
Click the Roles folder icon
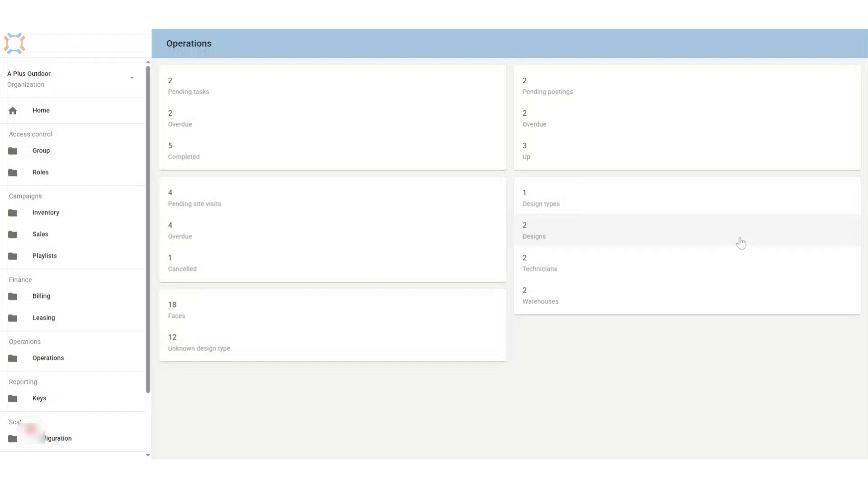pyautogui.click(x=13, y=173)
